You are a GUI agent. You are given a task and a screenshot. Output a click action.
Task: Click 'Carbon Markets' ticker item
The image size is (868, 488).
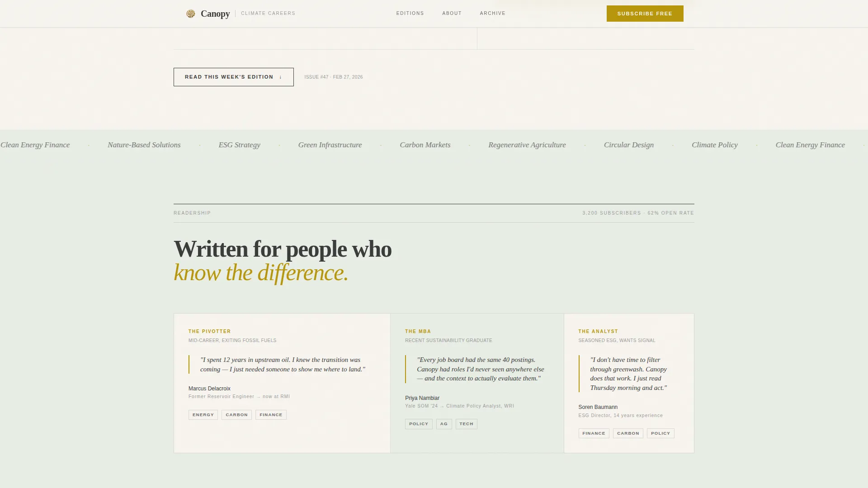click(x=425, y=145)
